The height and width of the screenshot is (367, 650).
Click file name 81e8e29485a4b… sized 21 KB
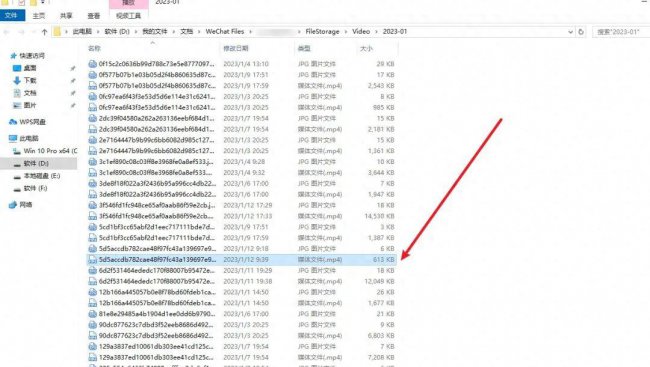(158, 314)
